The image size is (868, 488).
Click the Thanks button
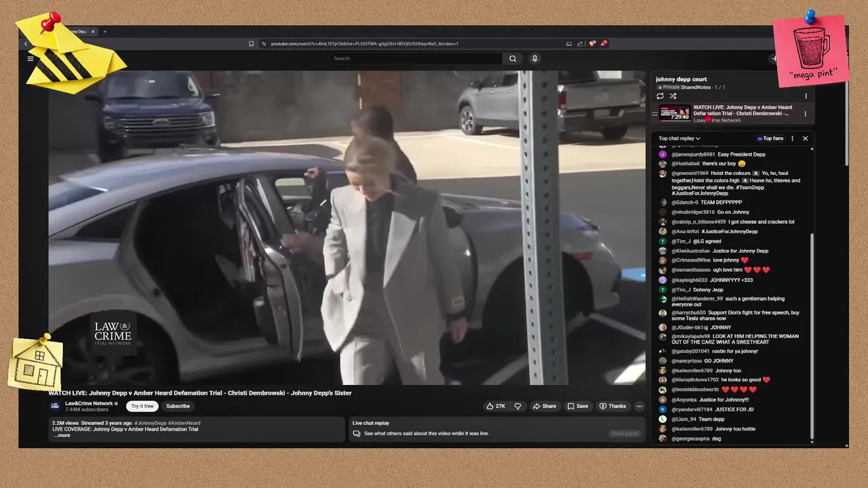612,406
